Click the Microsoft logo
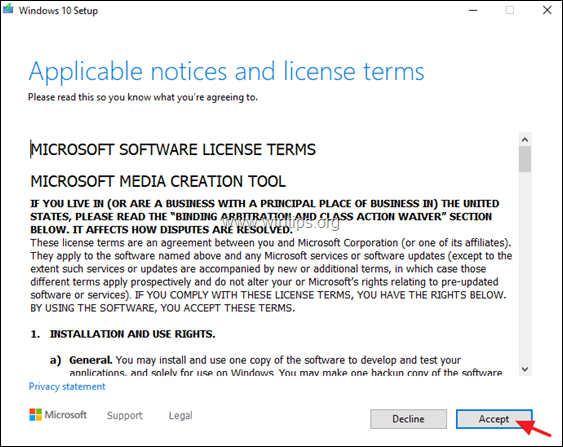 coord(58,415)
